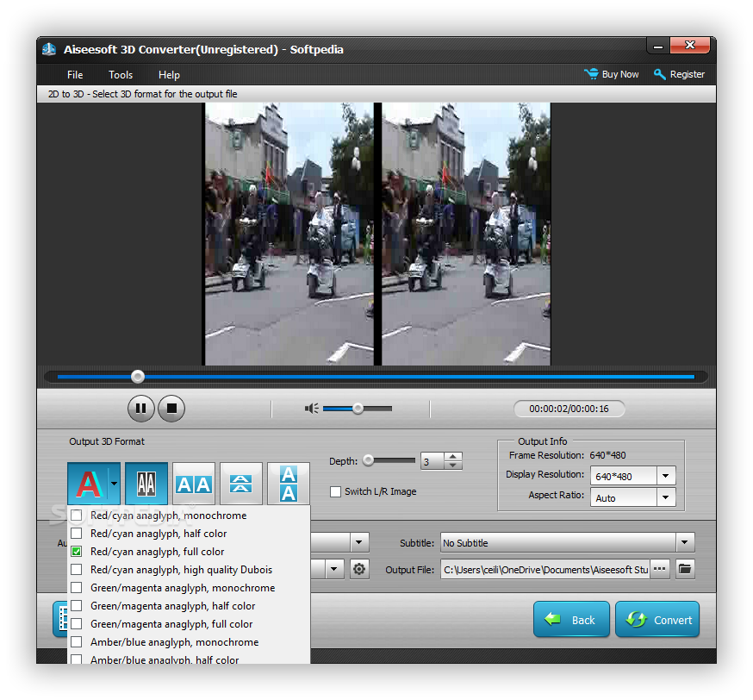This screenshot has width=753, height=700.
Task: Increase Depth value with up arrow
Action: point(453,456)
